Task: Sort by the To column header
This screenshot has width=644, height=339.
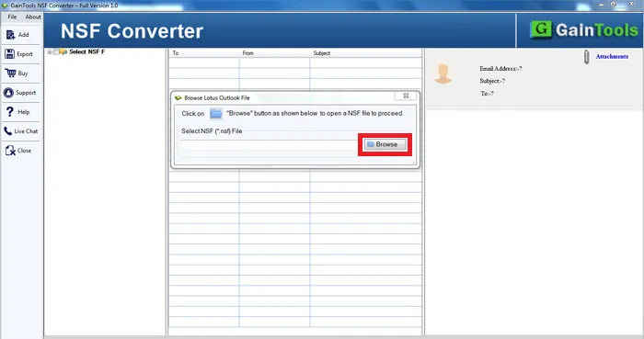Action: (203, 53)
